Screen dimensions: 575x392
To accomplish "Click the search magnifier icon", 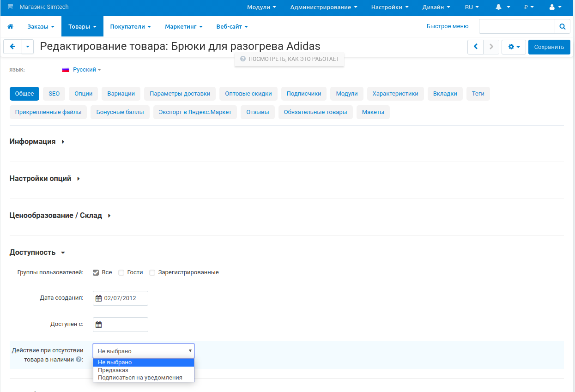I will (562, 27).
